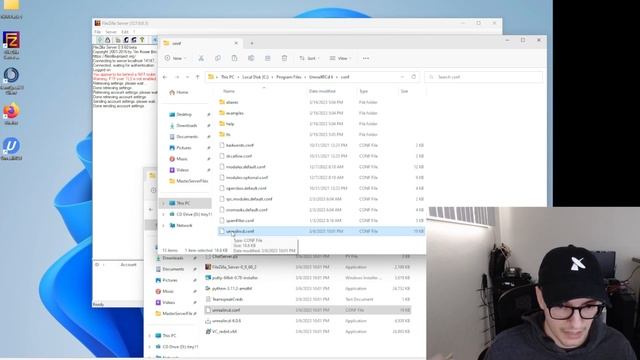Open FileZilla Server Edit menu
Viewport: 640px width, 360px height.
125,32
